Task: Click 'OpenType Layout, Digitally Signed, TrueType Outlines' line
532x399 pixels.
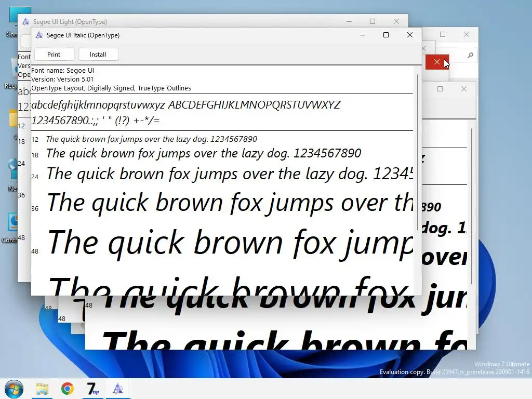Action: click(111, 88)
